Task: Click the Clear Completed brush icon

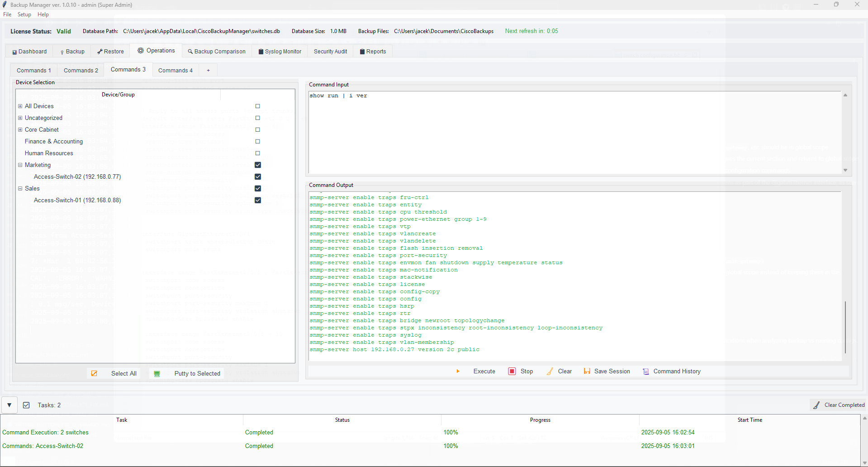Action: (816, 405)
